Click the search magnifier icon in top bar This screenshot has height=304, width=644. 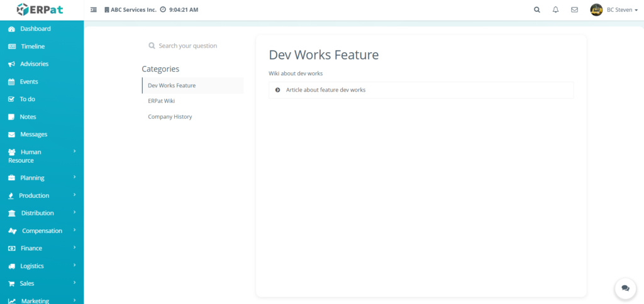[x=536, y=10]
